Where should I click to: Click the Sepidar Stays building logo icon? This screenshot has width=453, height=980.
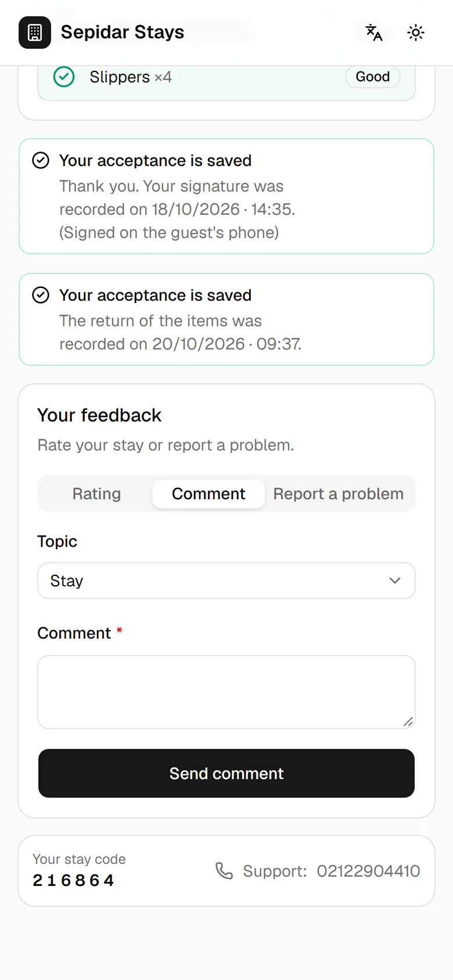point(35,33)
